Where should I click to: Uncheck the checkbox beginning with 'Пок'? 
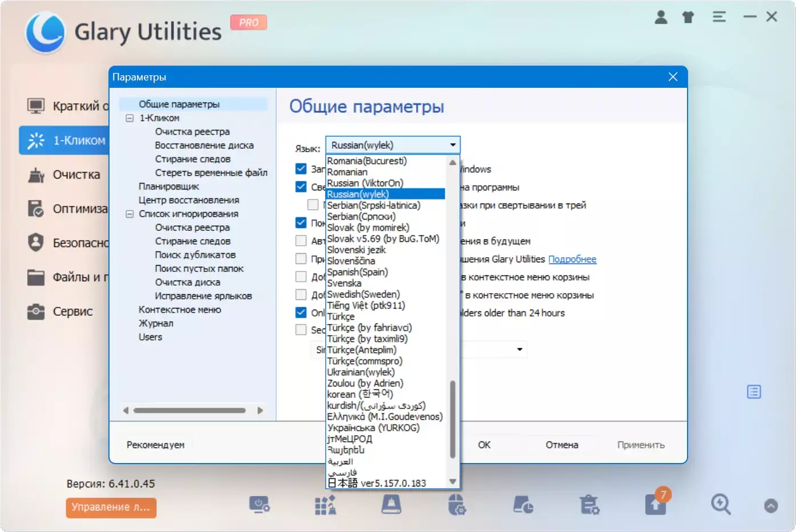coord(301,222)
